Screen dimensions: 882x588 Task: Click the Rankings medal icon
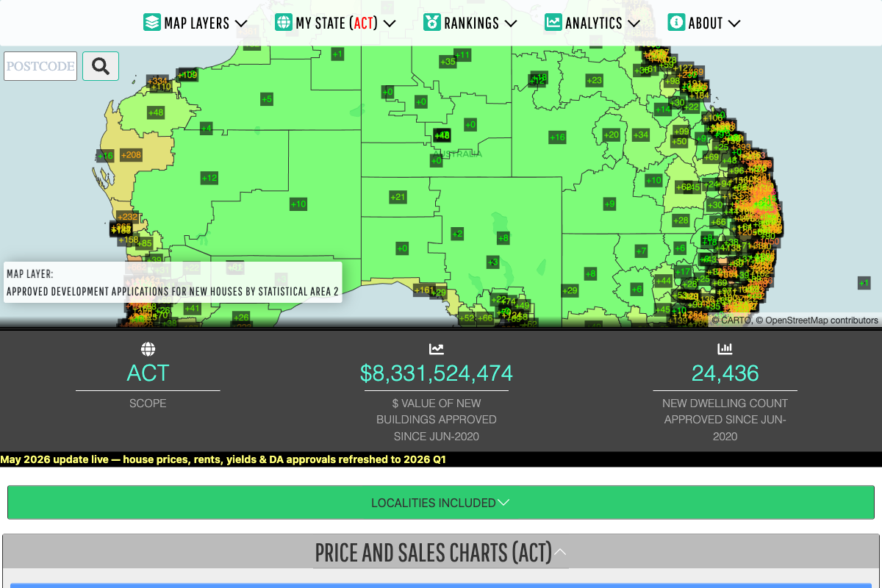point(432,22)
